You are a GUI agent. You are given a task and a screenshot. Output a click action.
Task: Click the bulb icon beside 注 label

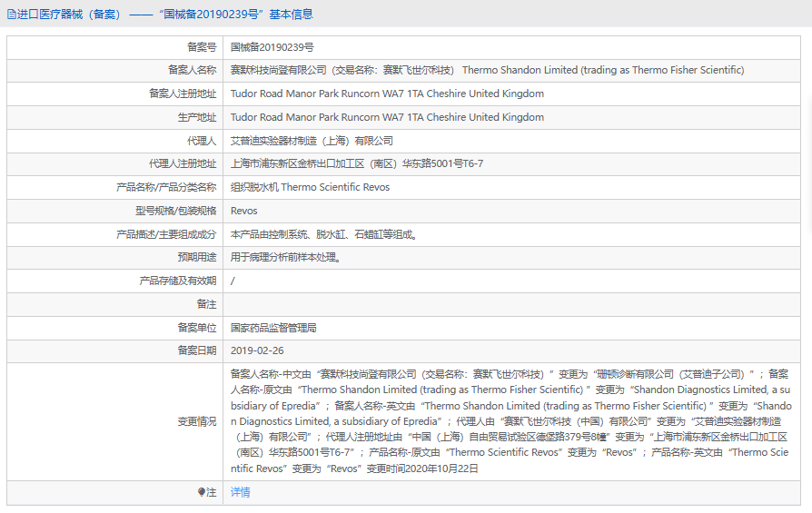(x=202, y=492)
